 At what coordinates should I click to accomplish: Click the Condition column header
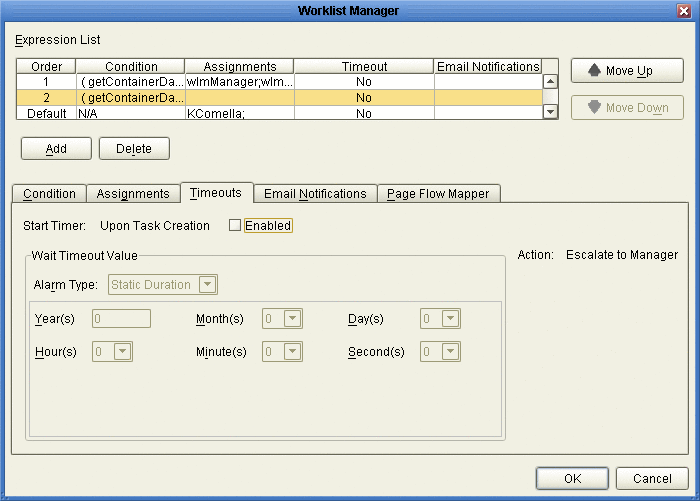(x=131, y=67)
